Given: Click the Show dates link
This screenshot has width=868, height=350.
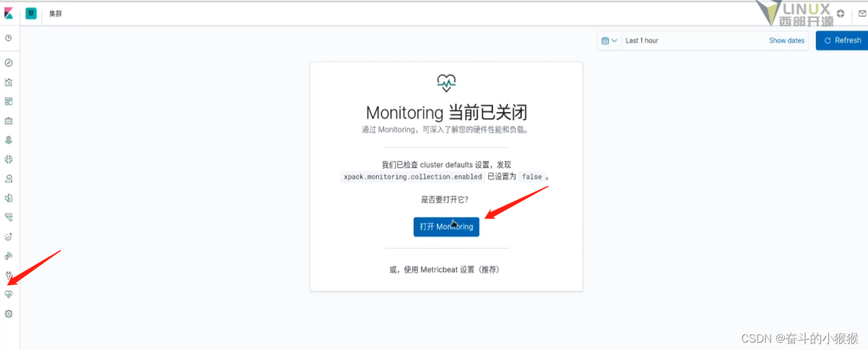Looking at the screenshot, I should tap(787, 40).
